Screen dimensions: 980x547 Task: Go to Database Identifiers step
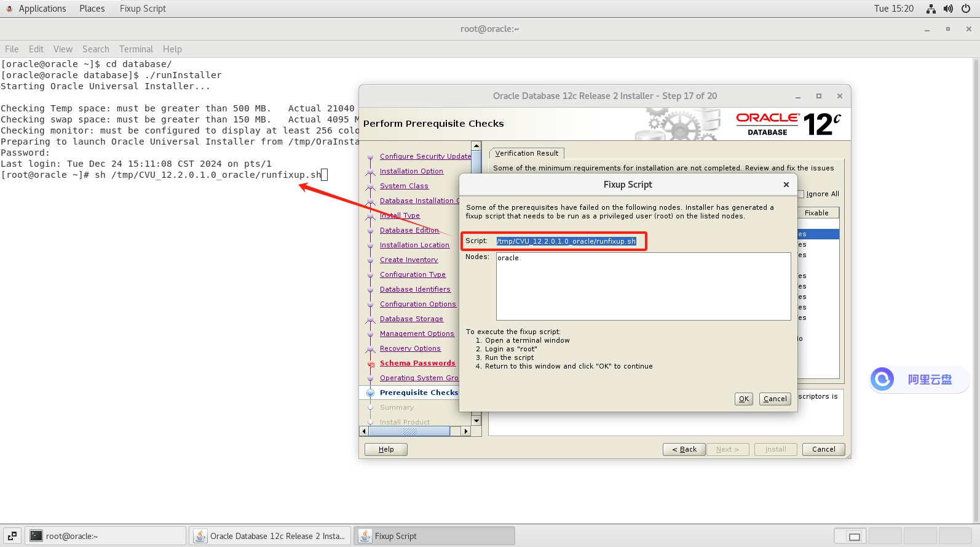tap(415, 289)
